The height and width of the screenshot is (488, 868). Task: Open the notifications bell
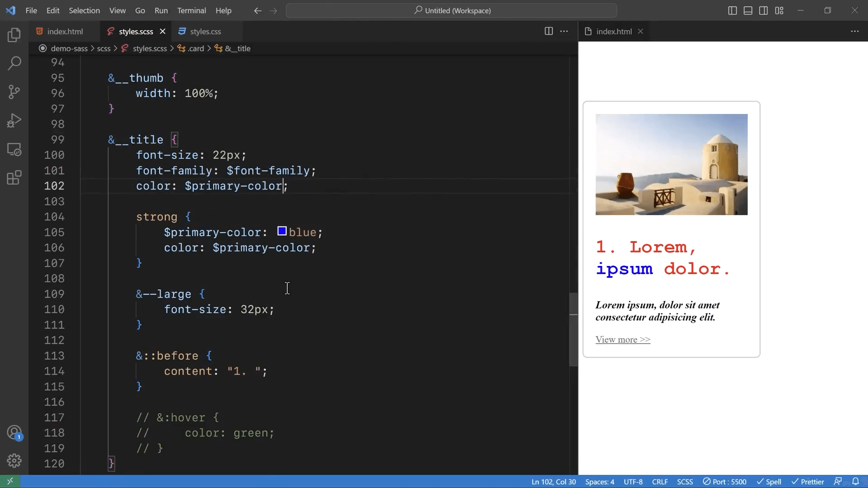[855, 481]
